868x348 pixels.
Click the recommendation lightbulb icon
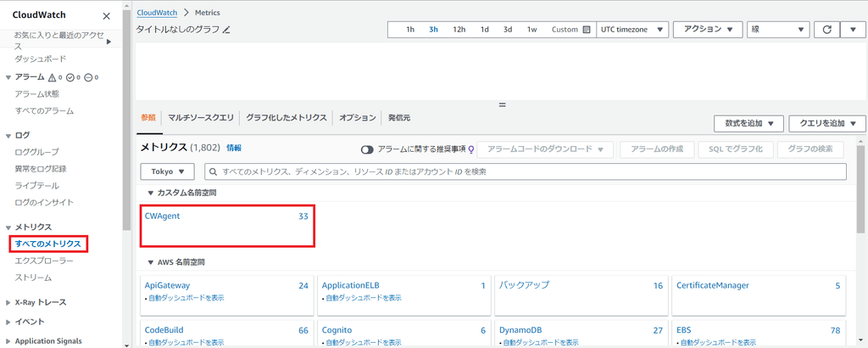point(471,149)
